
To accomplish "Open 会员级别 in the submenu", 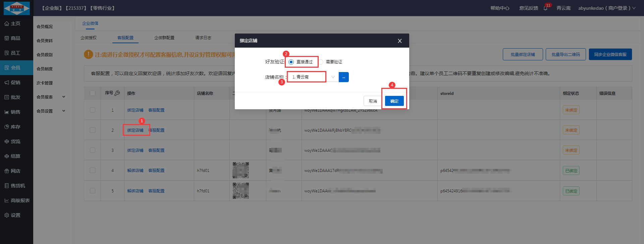I will pyautogui.click(x=45, y=55).
